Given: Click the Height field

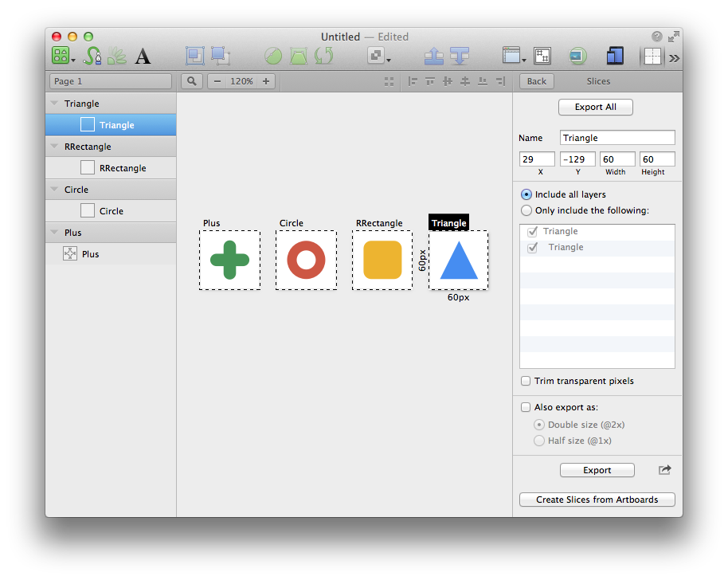Looking at the screenshot, I should pyautogui.click(x=657, y=159).
